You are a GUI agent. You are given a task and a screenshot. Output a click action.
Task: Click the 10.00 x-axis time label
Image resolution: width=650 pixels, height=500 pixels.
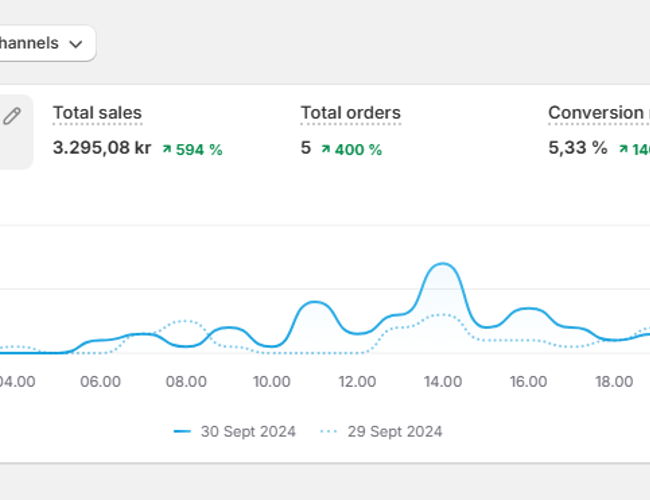[x=272, y=381]
